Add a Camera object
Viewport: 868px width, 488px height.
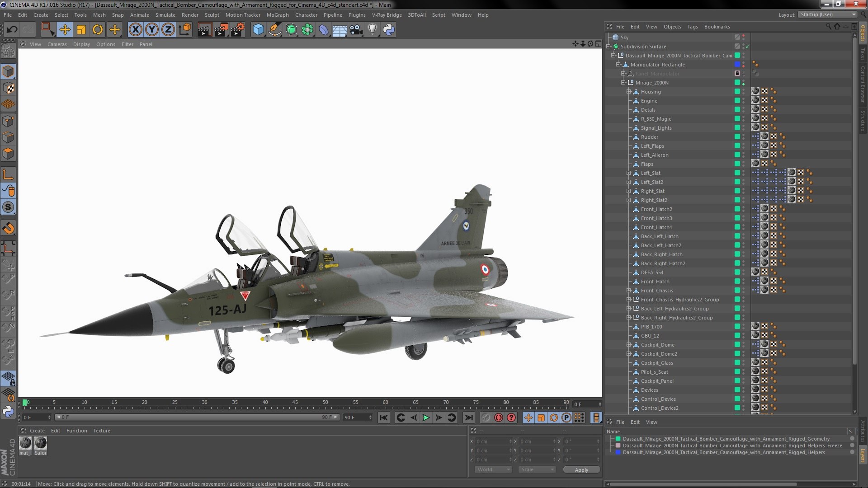(x=356, y=30)
